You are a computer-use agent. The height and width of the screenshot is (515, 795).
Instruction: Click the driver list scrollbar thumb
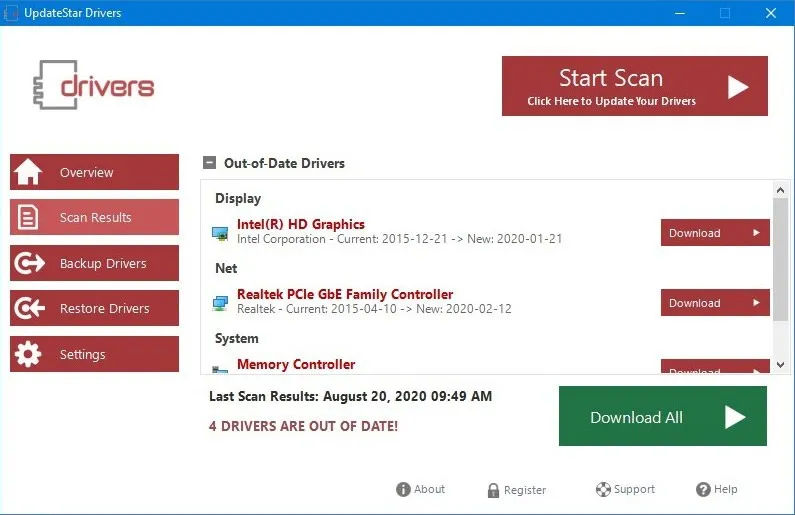(780, 260)
